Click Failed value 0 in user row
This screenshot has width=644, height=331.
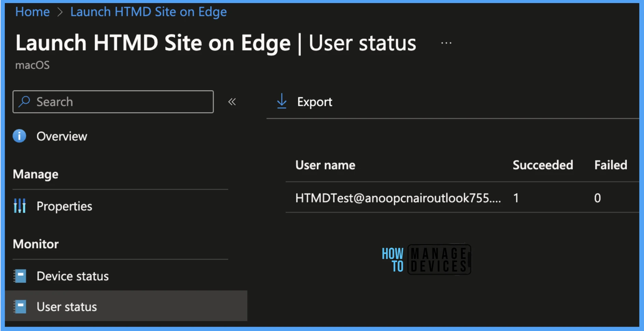coord(597,198)
